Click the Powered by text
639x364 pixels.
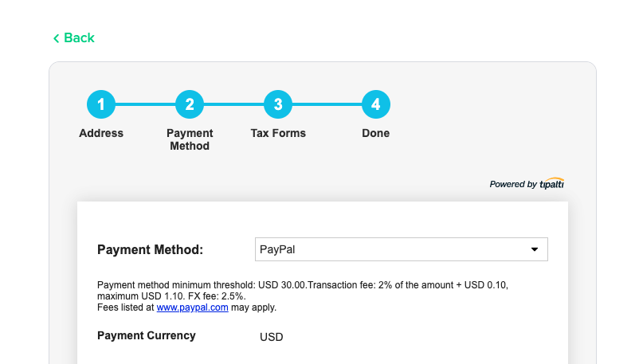tap(513, 184)
